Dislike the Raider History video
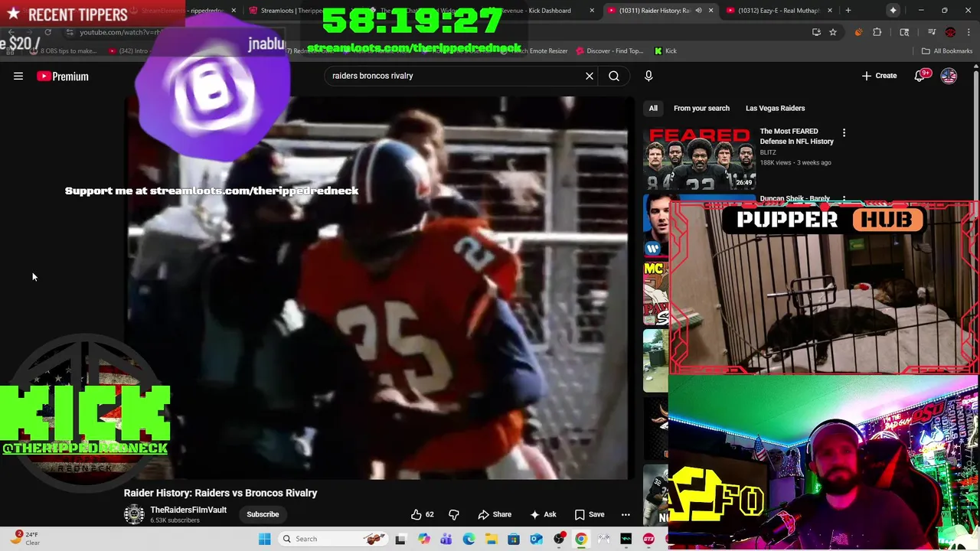The height and width of the screenshot is (551, 980). click(x=453, y=514)
